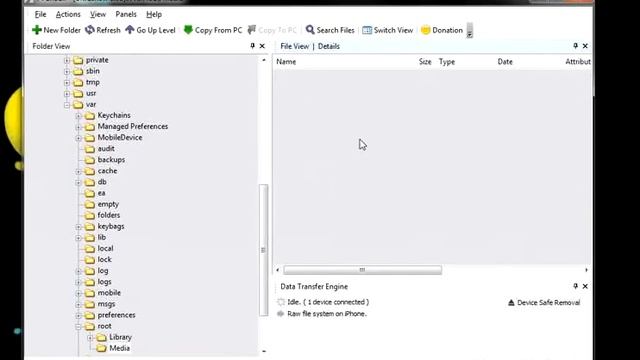Click folder tree scroll up arrow
Viewport: 640px width, 360px height.
(264, 60)
